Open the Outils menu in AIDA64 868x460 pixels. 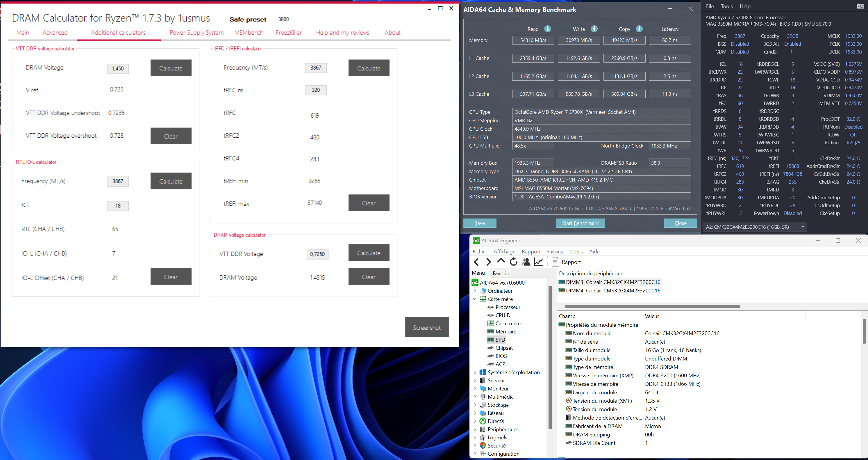576,252
